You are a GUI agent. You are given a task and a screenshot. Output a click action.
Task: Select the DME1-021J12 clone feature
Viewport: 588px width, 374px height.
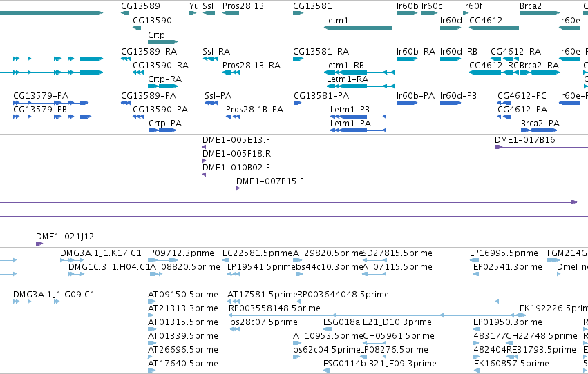(x=312, y=244)
